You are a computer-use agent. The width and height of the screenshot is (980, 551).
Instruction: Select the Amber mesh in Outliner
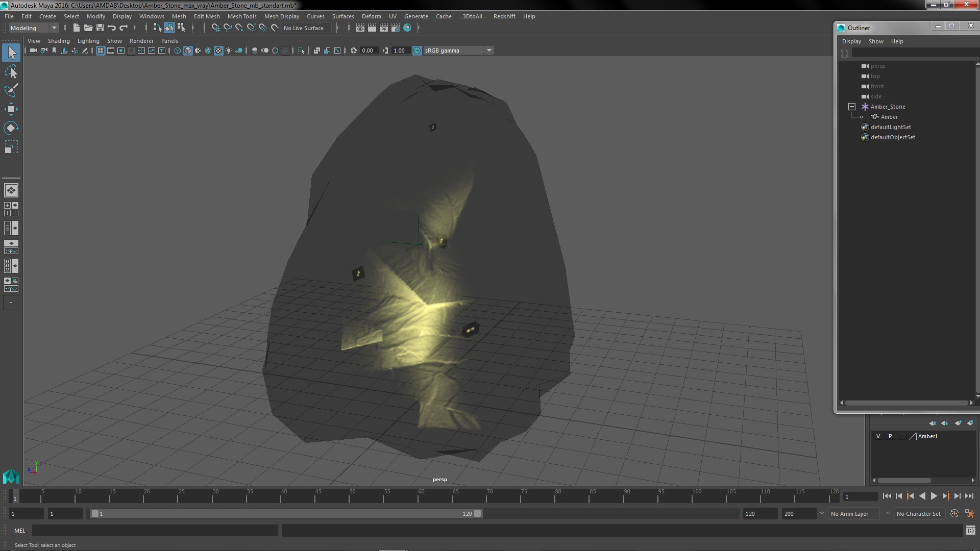(889, 117)
